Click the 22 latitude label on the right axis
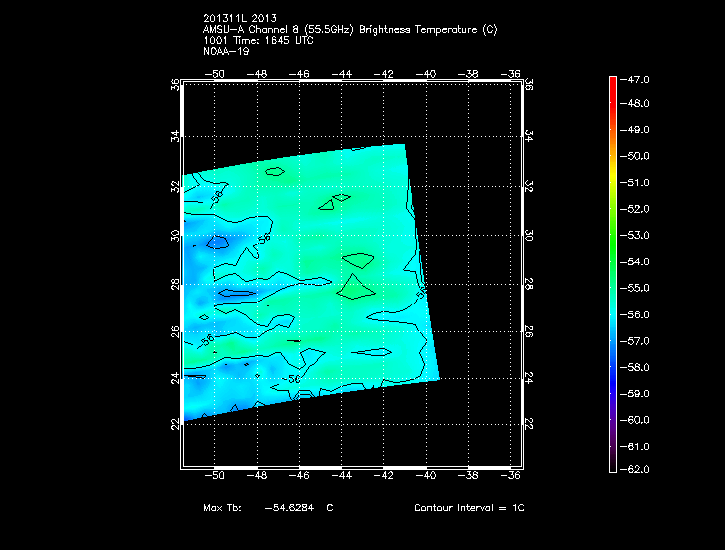 530,424
